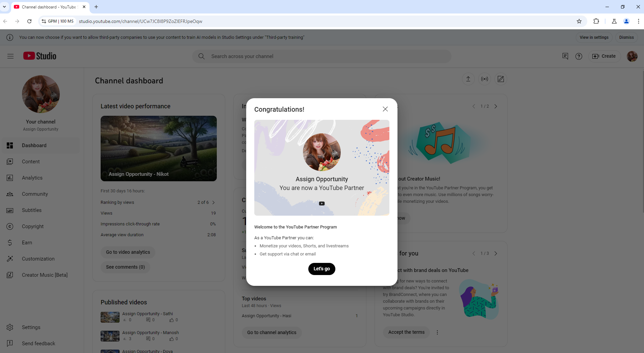Open Community in the sidebar
644x353 pixels.
pyautogui.click(x=41, y=194)
